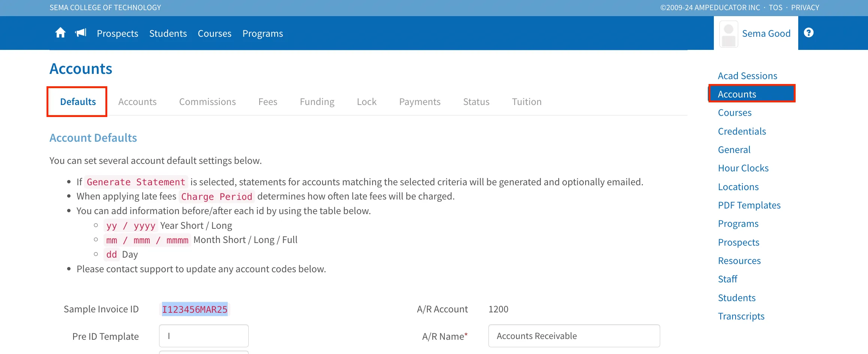Open Credentials settings in the sidebar
The width and height of the screenshot is (868, 354).
pyautogui.click(x=742, y=131)
